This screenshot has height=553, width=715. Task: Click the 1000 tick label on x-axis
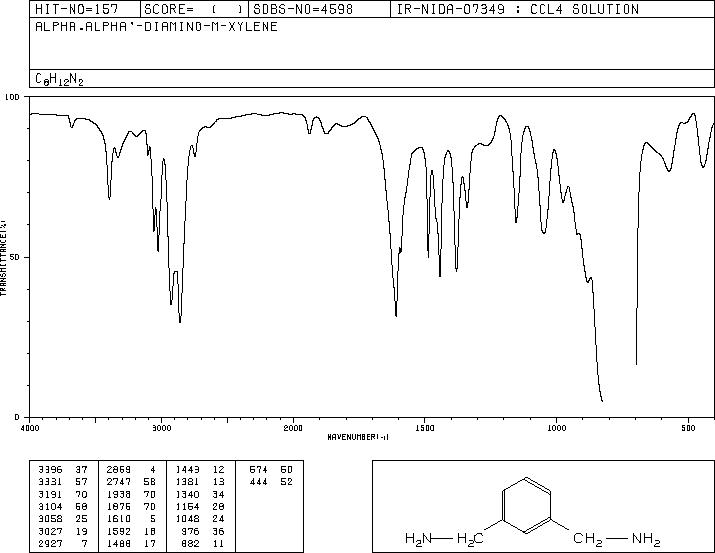coord(556,428)
